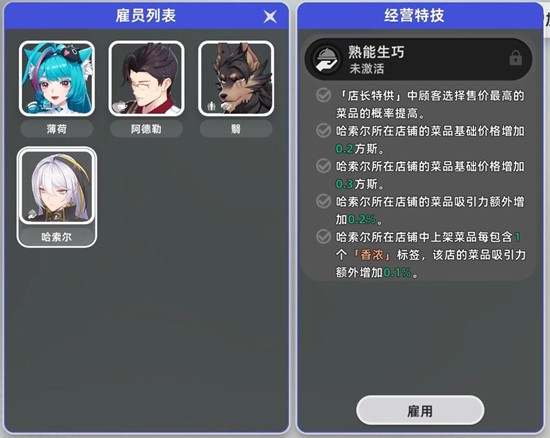Toggle the checkmark beside 0.3方斯 price bonus
Screen dimensions: 550x438
(323, 166)
